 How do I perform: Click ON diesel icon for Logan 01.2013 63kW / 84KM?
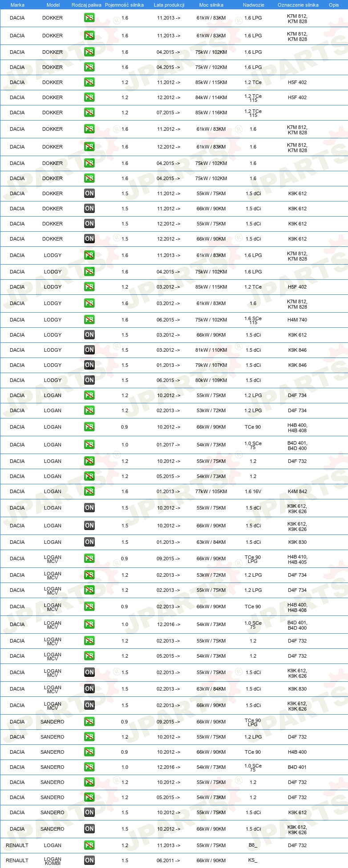[x=89, y=542]
